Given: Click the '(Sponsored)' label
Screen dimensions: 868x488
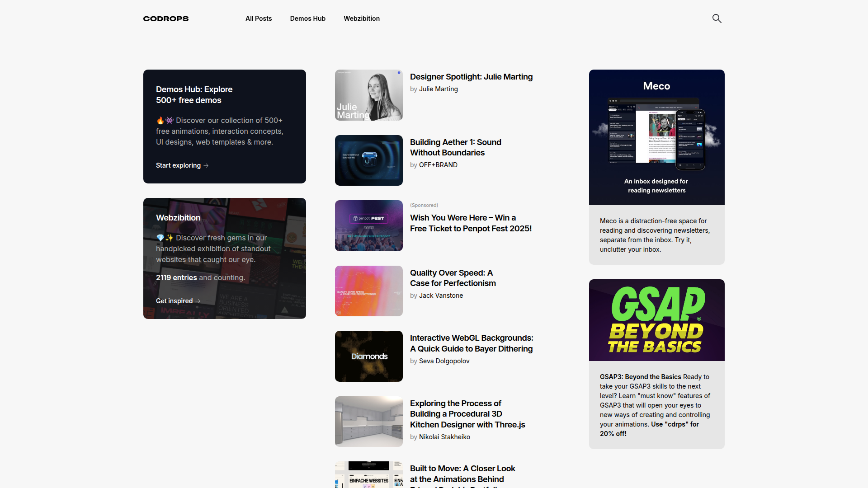Looking at the screenshot, I should point(424,205).
